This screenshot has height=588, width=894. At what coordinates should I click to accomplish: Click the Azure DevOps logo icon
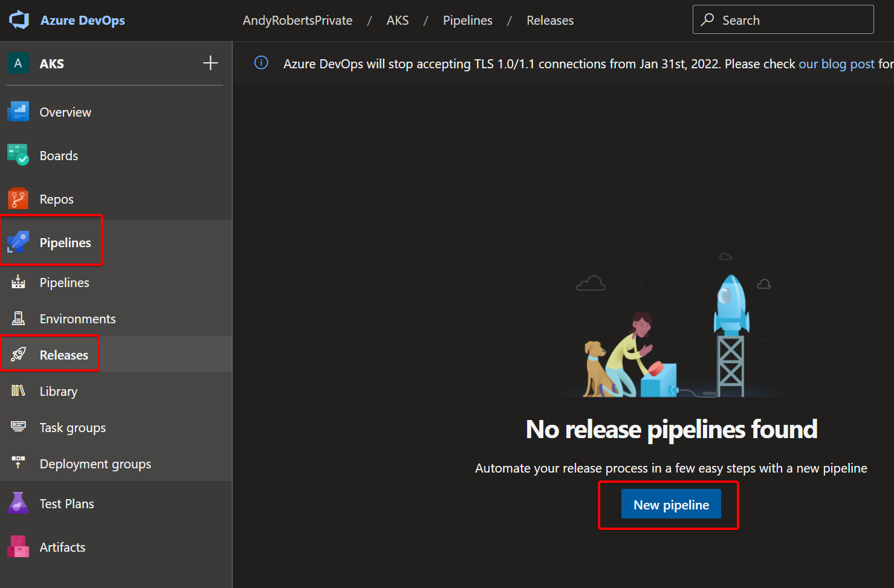19,20
